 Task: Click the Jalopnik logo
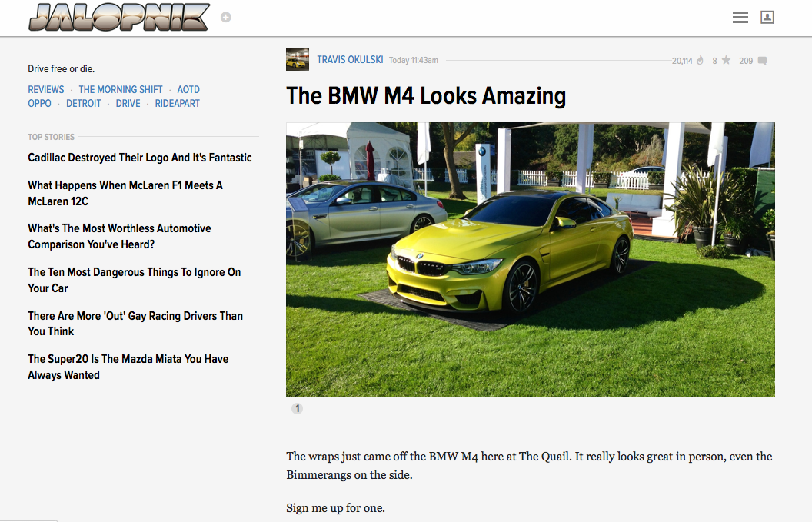[x=119, y=17]
